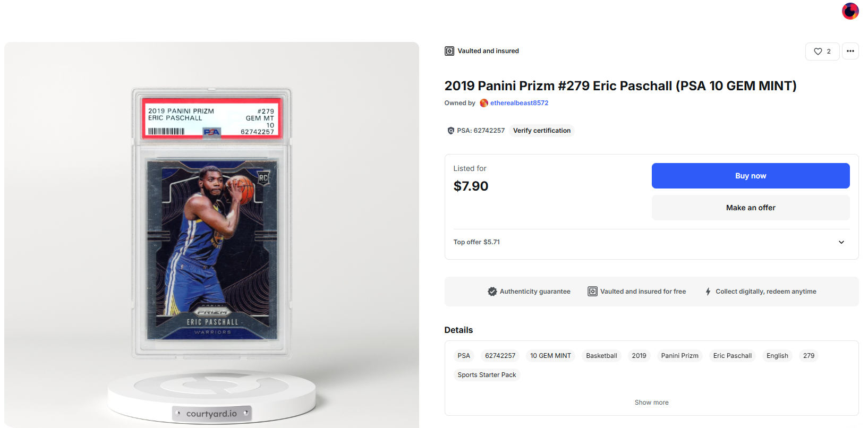Click the Authenticity guarantee badge icon
868x428 pixels.
[492, 292]
